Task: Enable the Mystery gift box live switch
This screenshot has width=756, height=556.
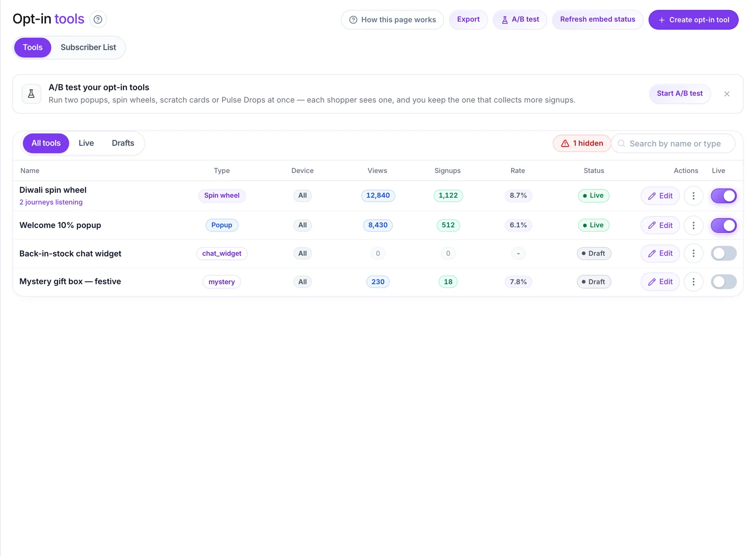Action: tap(723, 282)
